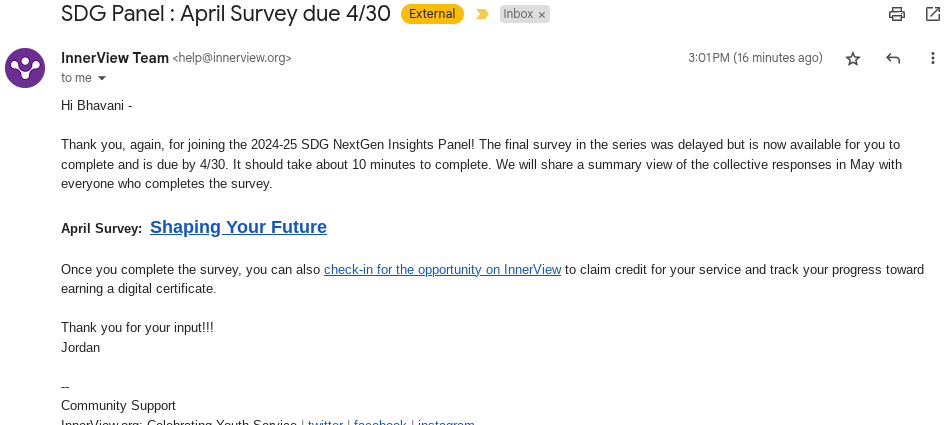This screenshot has height=425, width=949.
Task: Click the InnerView Team sender name
Action: click(x=115, y=58)
